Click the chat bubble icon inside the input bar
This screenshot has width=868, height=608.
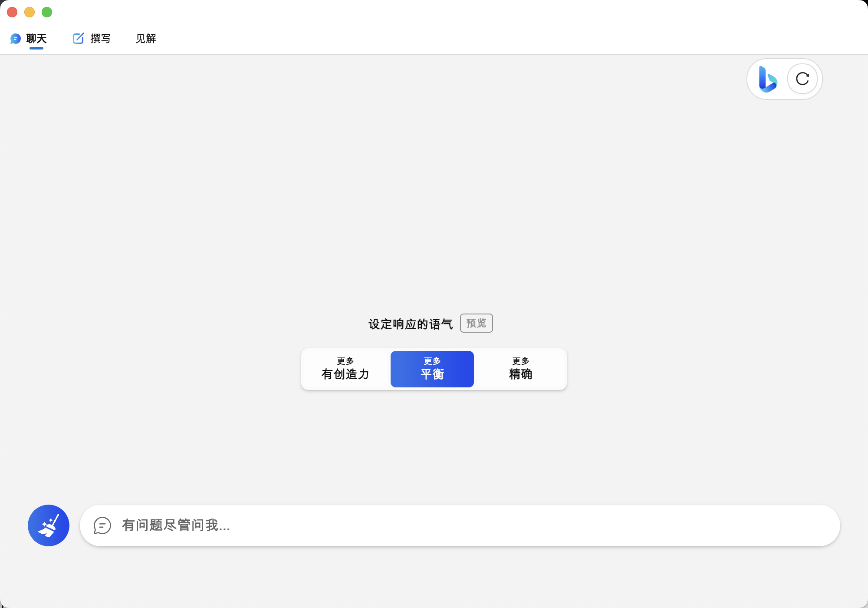[102, 525]
